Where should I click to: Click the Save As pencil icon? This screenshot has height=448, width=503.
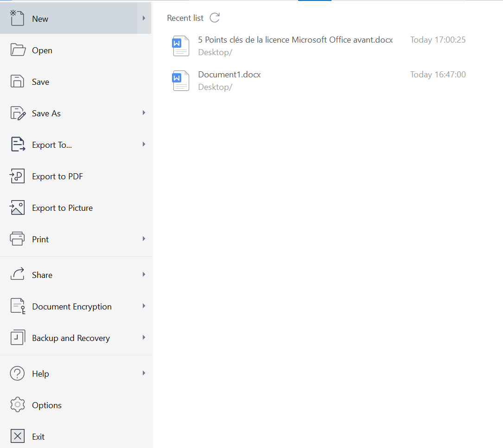pos(18,113)
